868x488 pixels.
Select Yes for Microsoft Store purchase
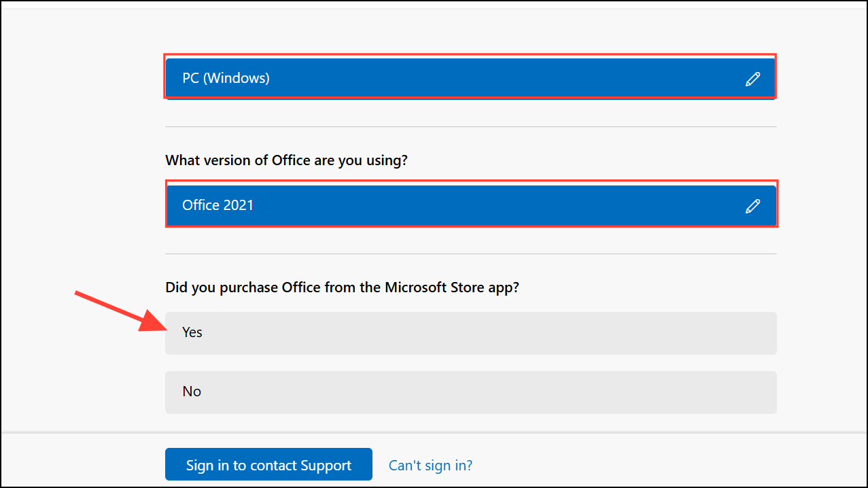470,333
